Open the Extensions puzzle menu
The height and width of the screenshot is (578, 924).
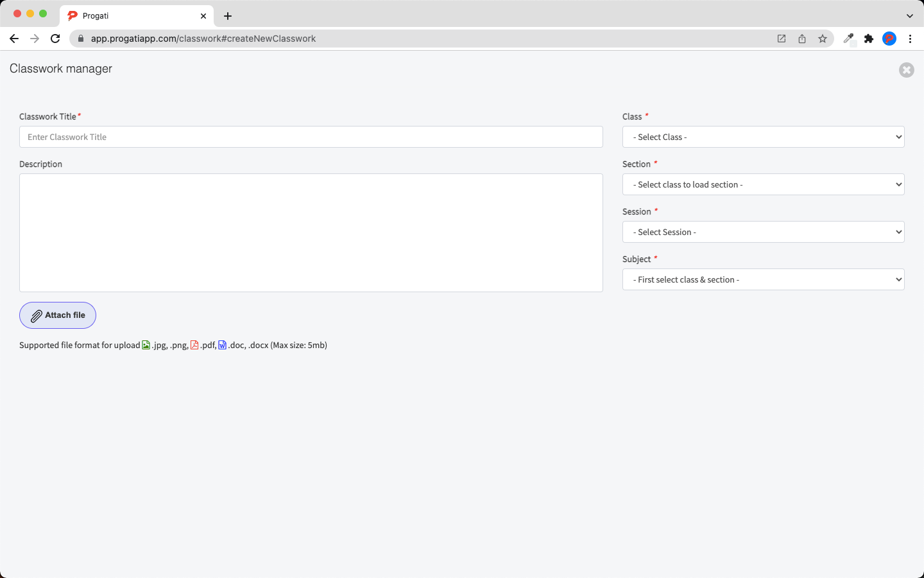(869, 39)
